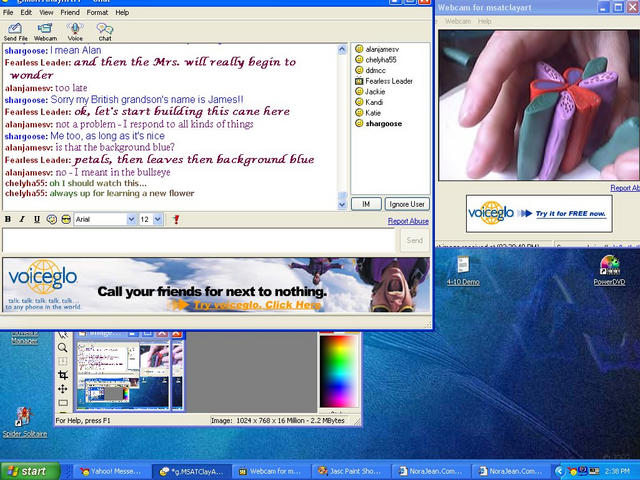Screen dimensions: 640x480
Task: Click the voiceglo Try it for FREE banner
Action: point(539,213)
